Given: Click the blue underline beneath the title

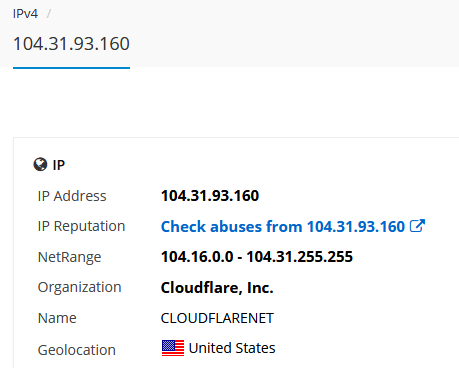Looking at the screenshot, I should point(71,68).
